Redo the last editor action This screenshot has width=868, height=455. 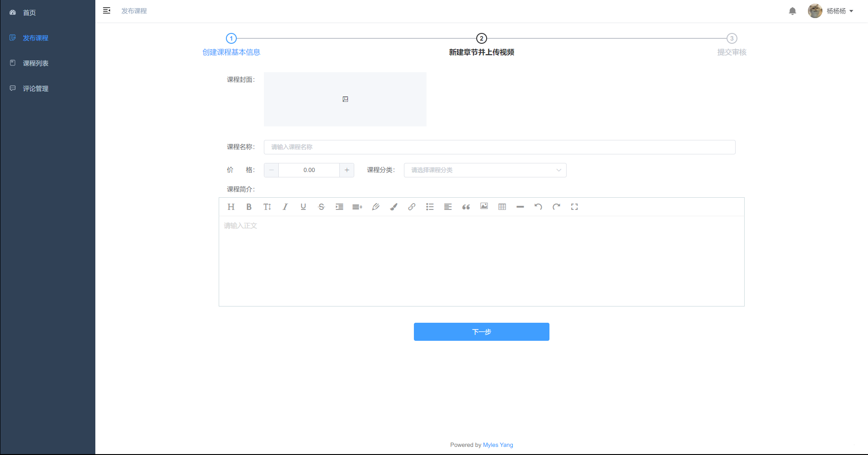pyautogui.click(x=556, y=207)
